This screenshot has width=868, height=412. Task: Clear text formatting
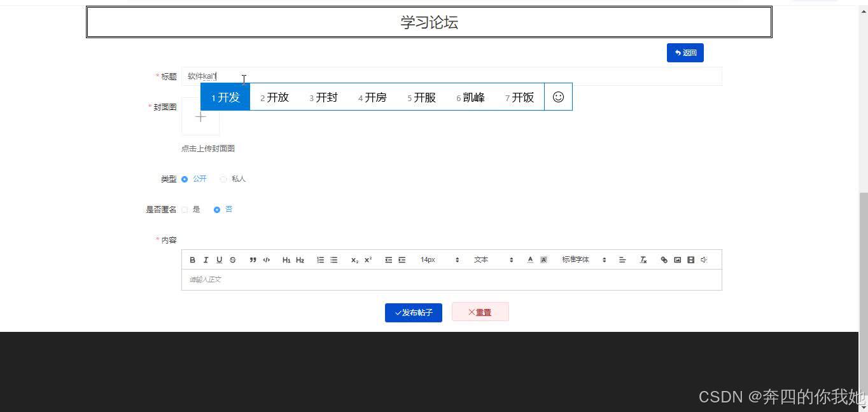coord(643,260)
